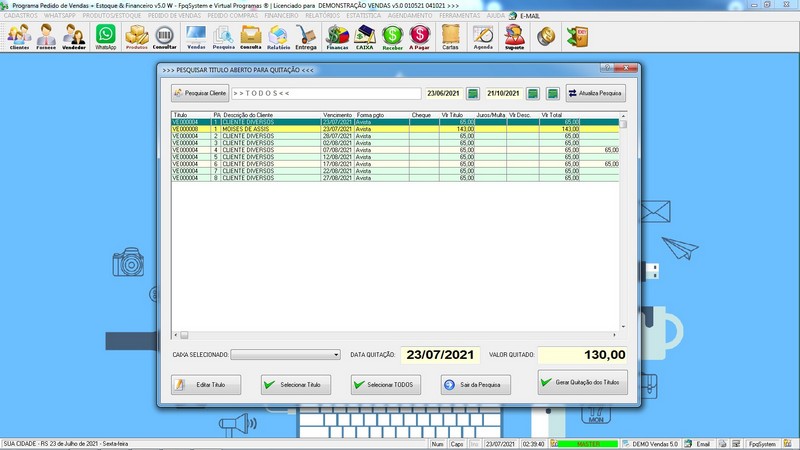Open the FERRAMENTAS menu
Image resolution: width=800 pixels, height=450 pixels.
[x=460, y=16]
